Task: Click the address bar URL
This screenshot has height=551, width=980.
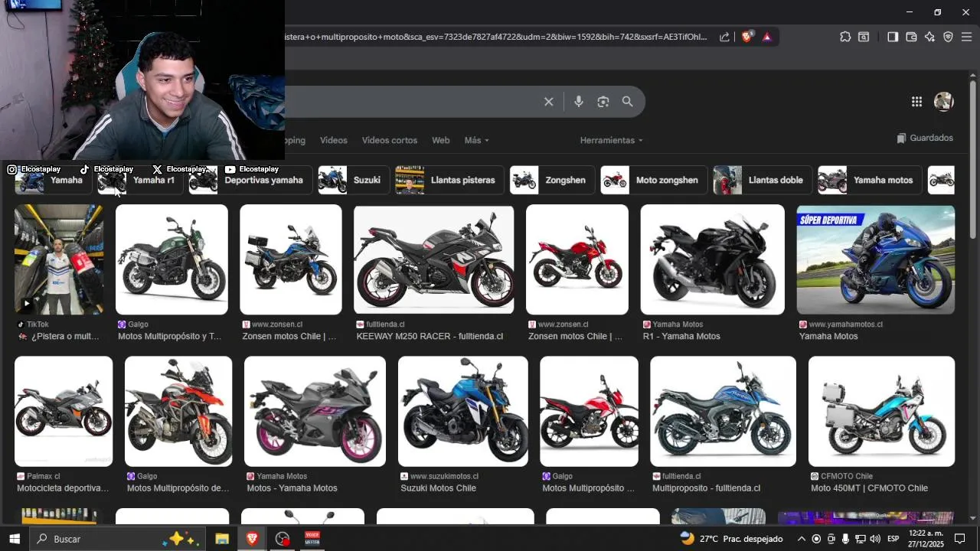Action: 496,37
